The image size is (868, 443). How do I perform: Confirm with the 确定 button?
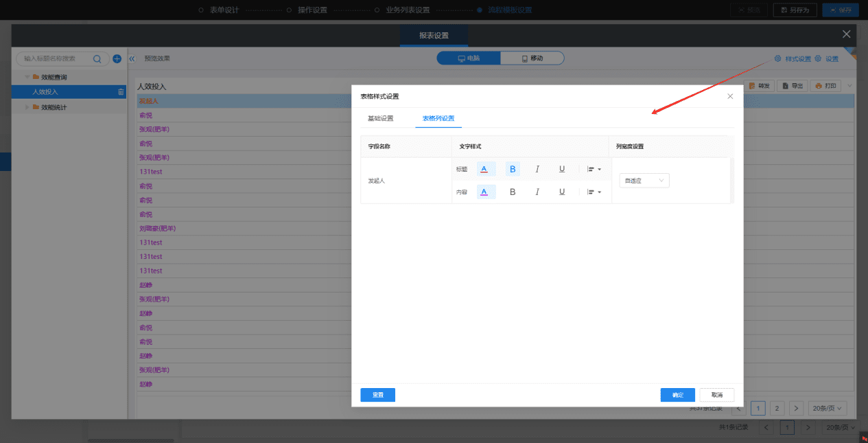678,395
